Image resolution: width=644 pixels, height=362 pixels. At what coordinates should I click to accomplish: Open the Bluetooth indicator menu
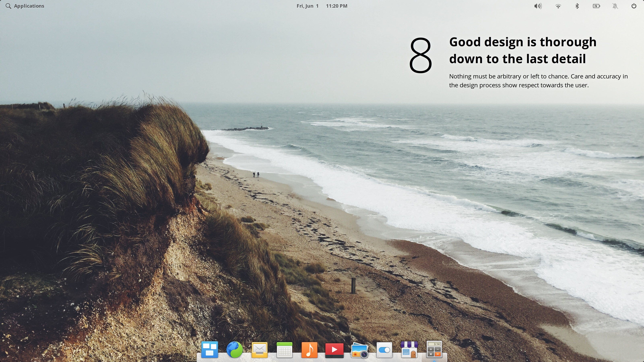[577, 6]
